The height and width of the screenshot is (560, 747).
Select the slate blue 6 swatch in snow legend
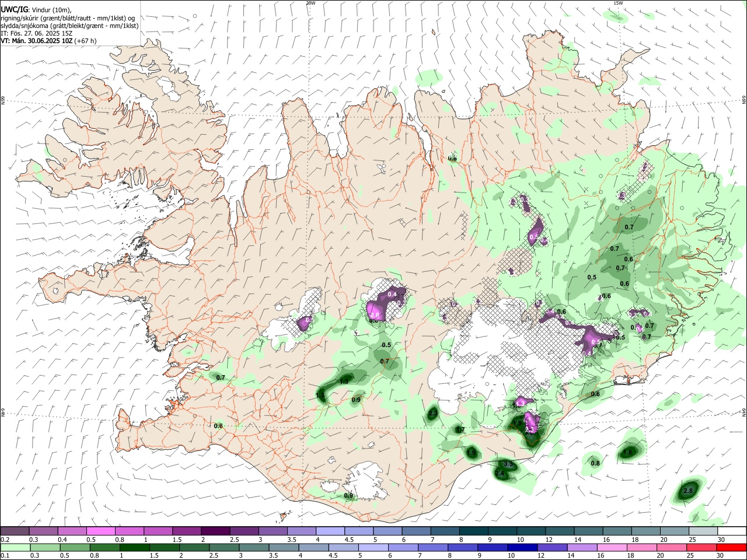tap(417, 531)
